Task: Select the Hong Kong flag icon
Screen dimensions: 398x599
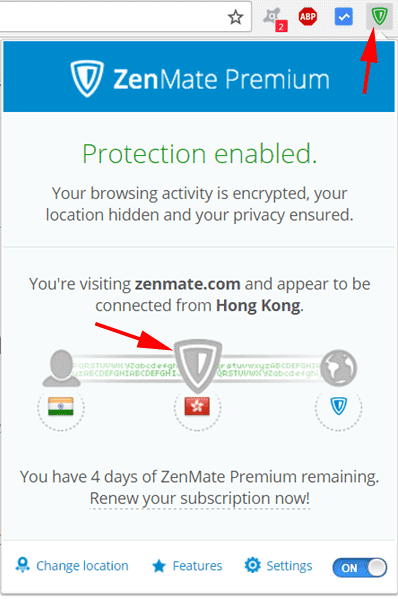Action: (x=197, y=406)
